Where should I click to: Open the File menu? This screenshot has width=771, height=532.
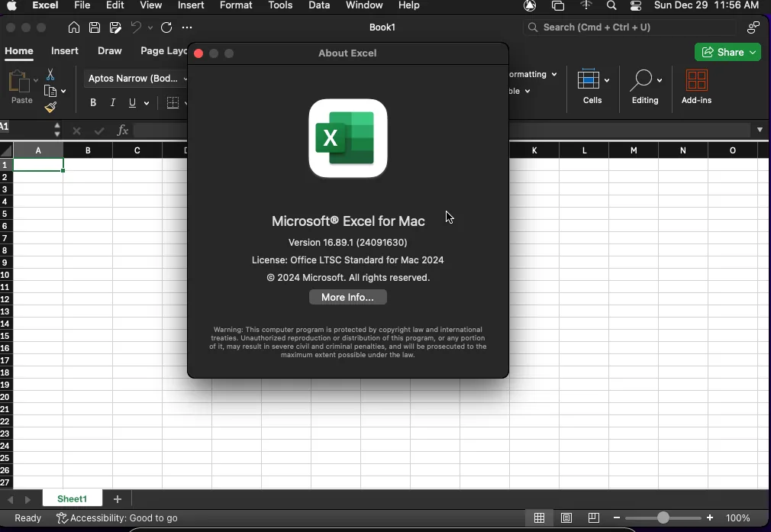[x=82, y=5]
